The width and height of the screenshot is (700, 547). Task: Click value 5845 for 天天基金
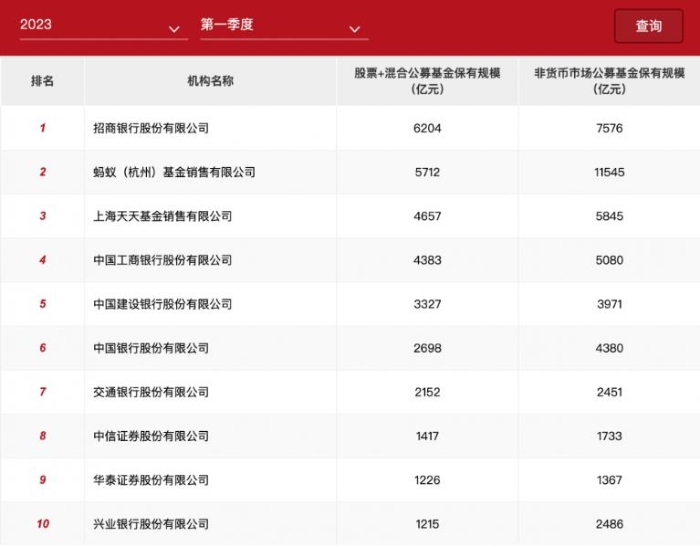609,216
